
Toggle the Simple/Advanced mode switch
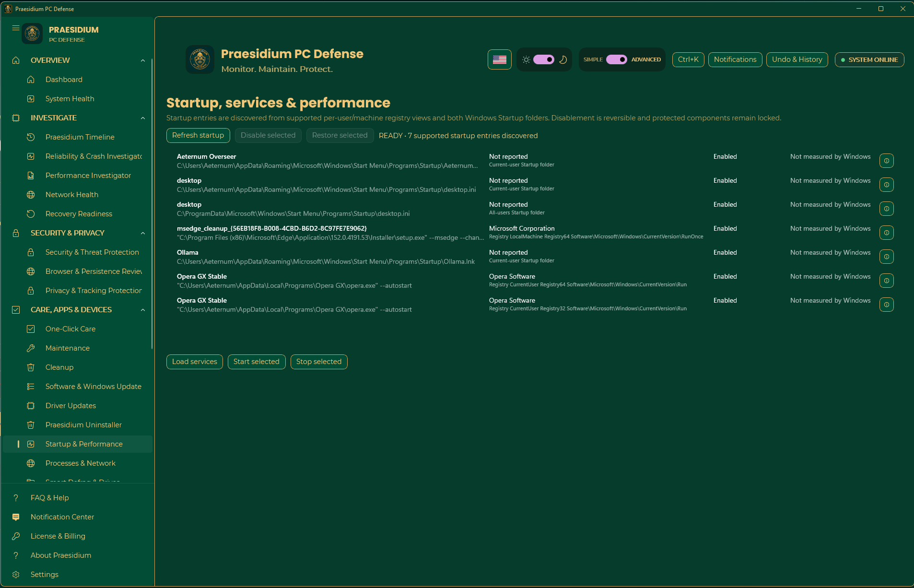tap(617, 59)
